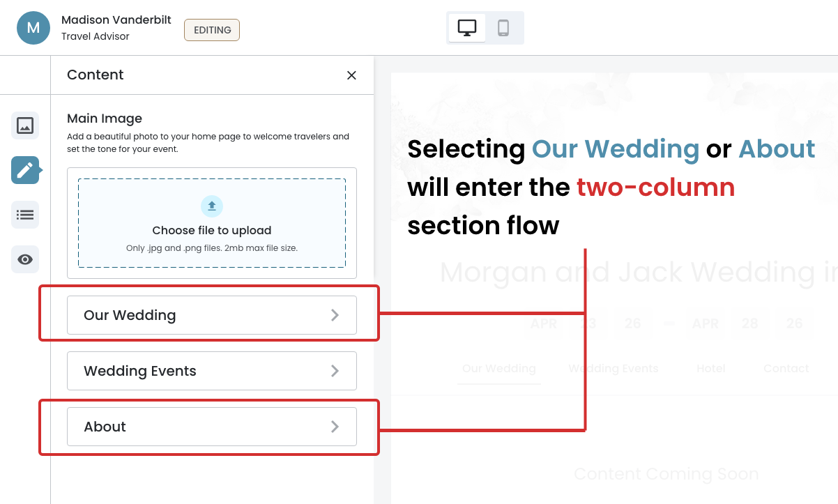Click the EDITING status badge
Image resolution: width=838 pixels, height=504 pixels.
tap(212, 30)
